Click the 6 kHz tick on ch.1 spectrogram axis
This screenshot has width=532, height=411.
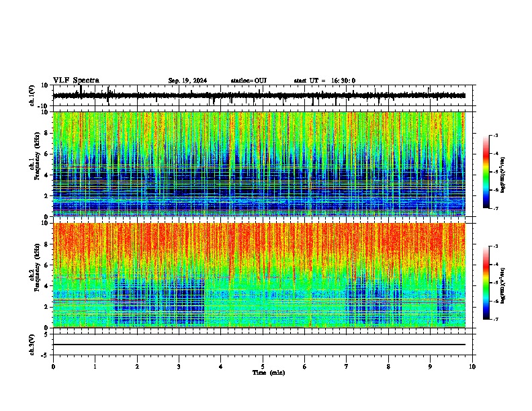coord(47,154)
